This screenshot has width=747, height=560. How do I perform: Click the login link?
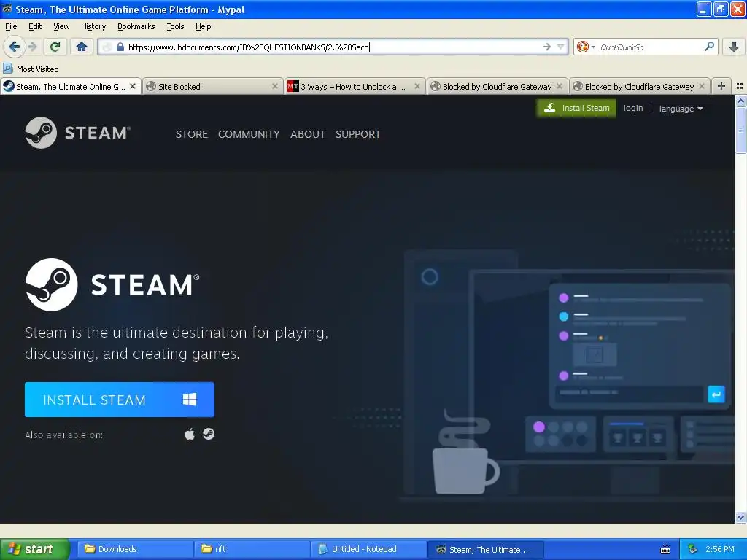(633, 108)
